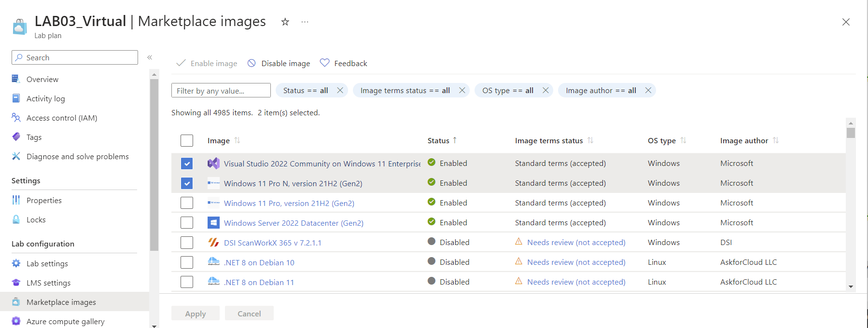Click the table scrollbar down arrow
868x328 pixels.
851,287
